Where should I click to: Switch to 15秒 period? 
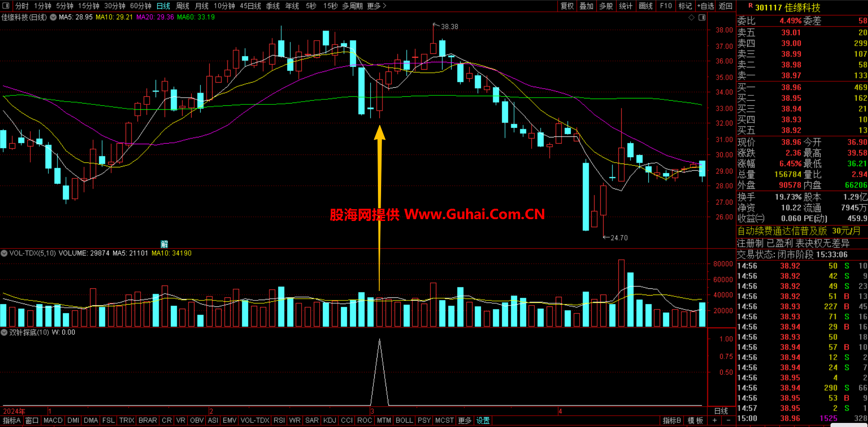[330, 6]
